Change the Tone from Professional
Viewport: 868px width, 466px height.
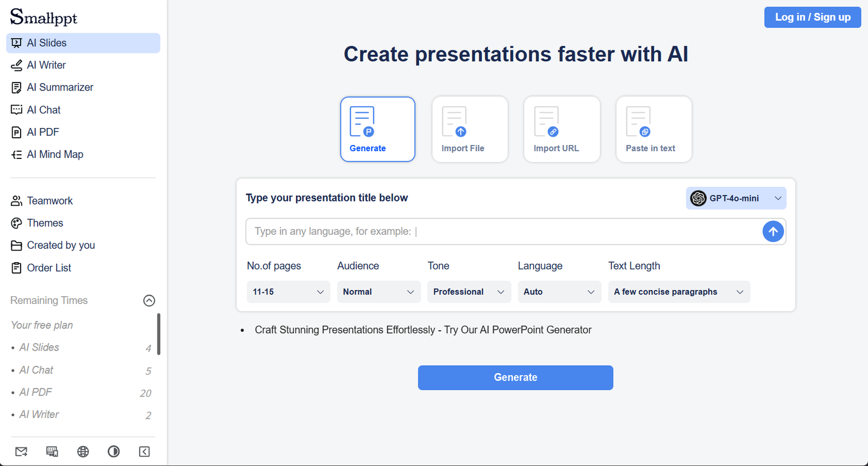pyautogui.click(x=469, y=292)
